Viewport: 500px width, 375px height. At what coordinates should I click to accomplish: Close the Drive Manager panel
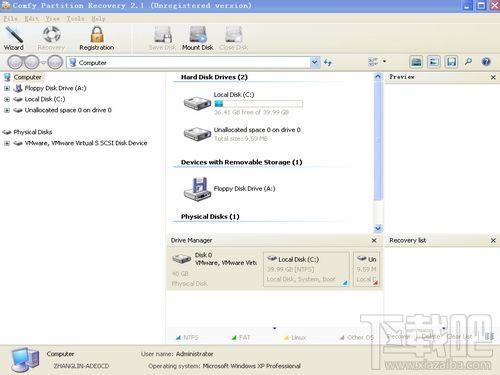coord(374,240)
